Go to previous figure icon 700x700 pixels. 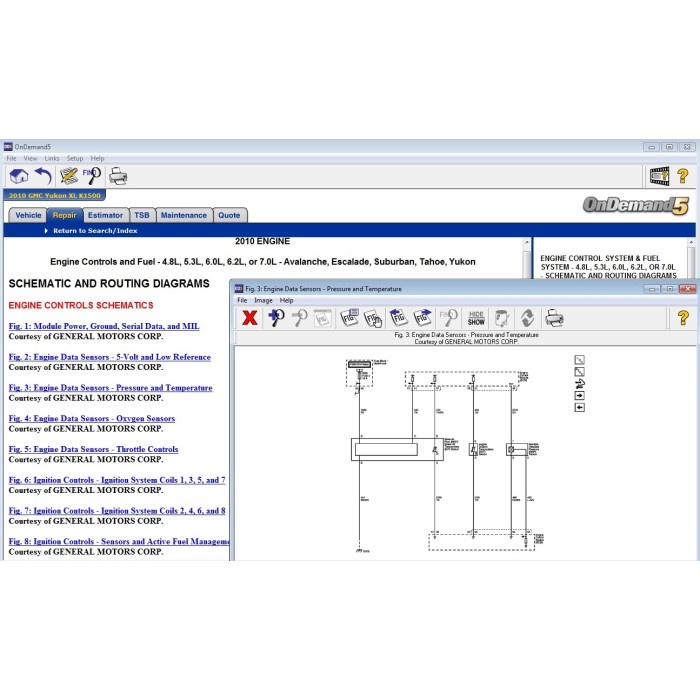click(x=398, y=318)
